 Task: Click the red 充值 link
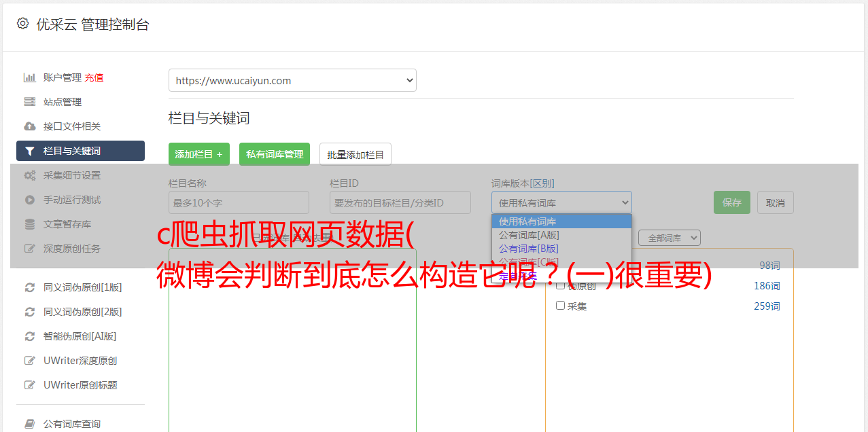point(94,77)
